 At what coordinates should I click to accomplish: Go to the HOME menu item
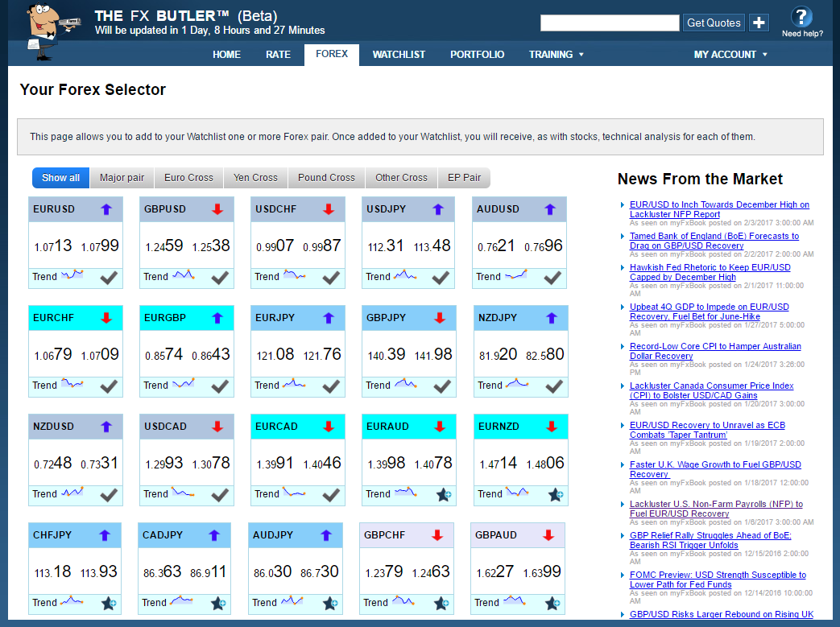coord(226,55)
